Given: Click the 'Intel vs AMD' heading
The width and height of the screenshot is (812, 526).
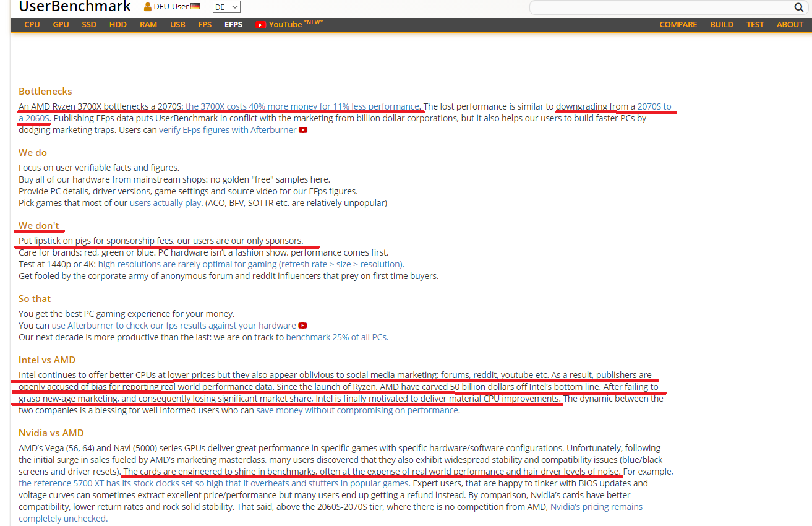Looking at the screenshot, I should (47, 360).
